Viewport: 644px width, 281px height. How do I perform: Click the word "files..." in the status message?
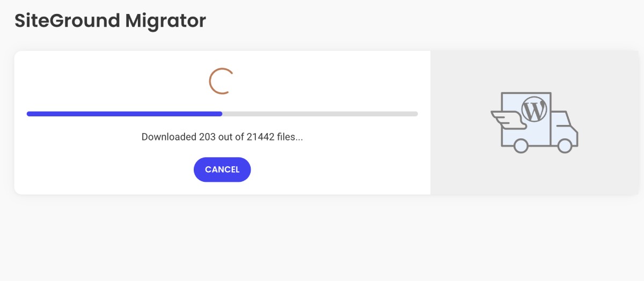click(290, 137)
